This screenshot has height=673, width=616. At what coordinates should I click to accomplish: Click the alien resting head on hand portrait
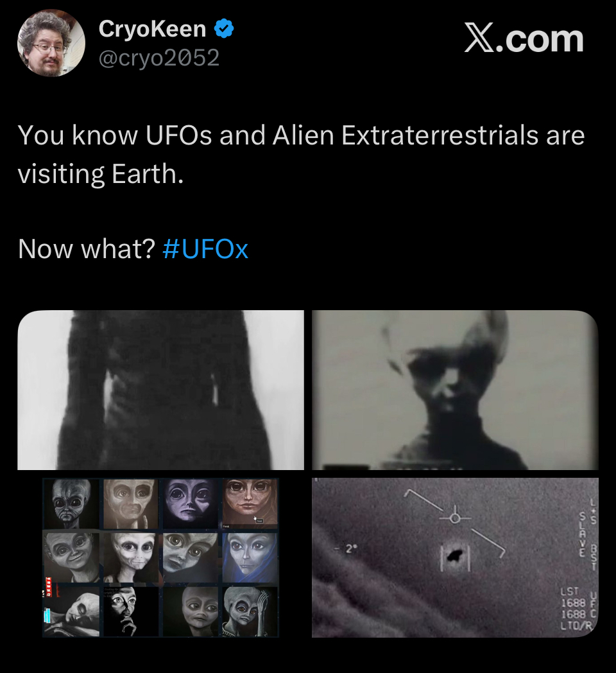click(250, 611)
